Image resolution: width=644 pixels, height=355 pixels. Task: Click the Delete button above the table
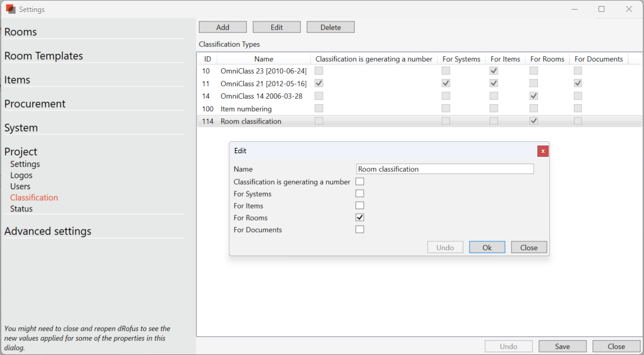pos(330,27)
